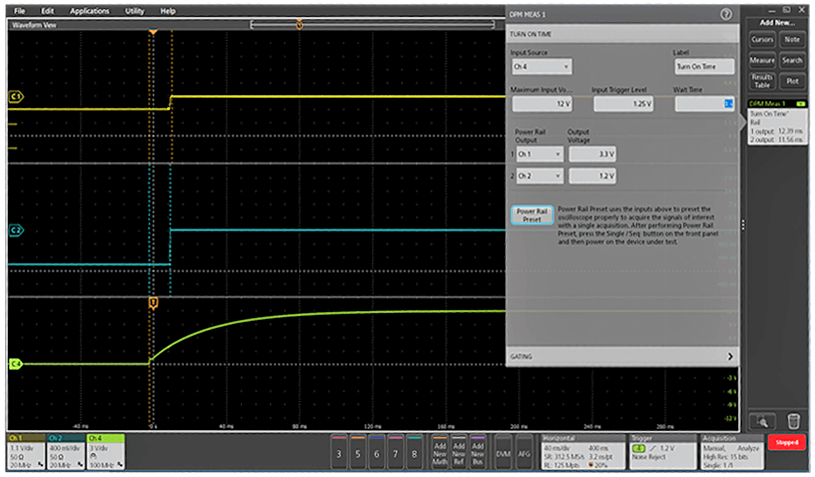Open the Ch 2 settings badge
The height and width of the screenshot is (477, 815).
coord(65,452)
